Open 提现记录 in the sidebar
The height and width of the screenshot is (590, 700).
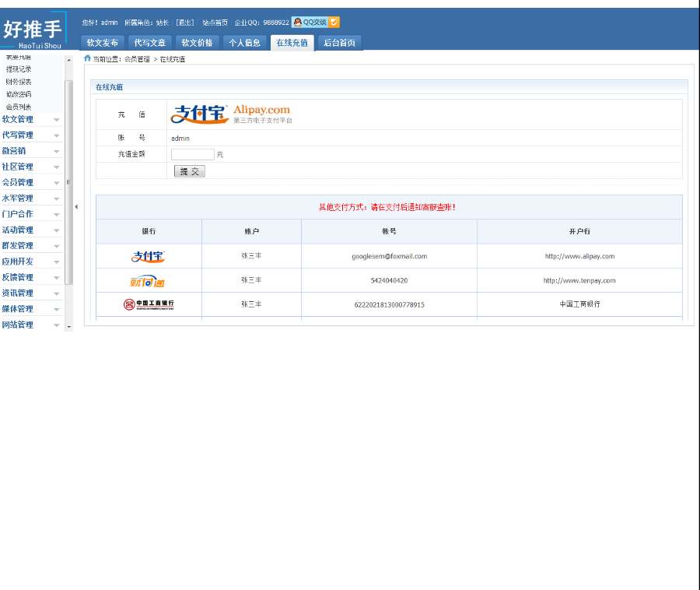click(x=19, y=69)
